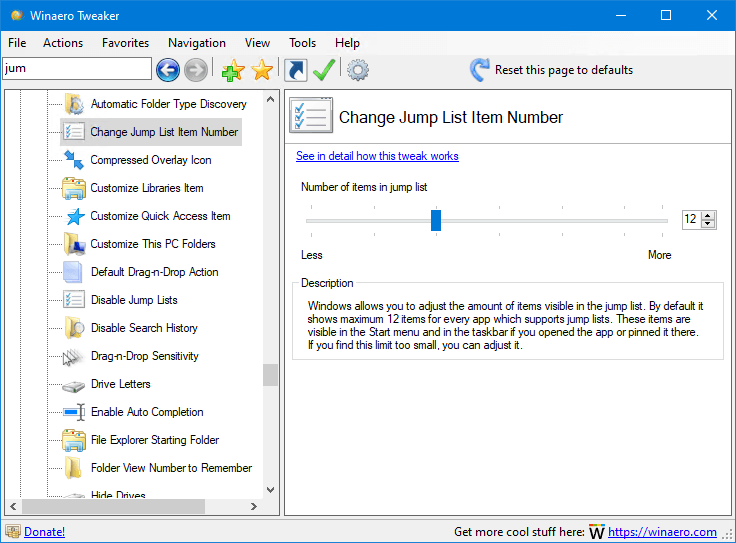
Task: Click the Customize Libraries Item folder icon
Action: coord(74,188)
